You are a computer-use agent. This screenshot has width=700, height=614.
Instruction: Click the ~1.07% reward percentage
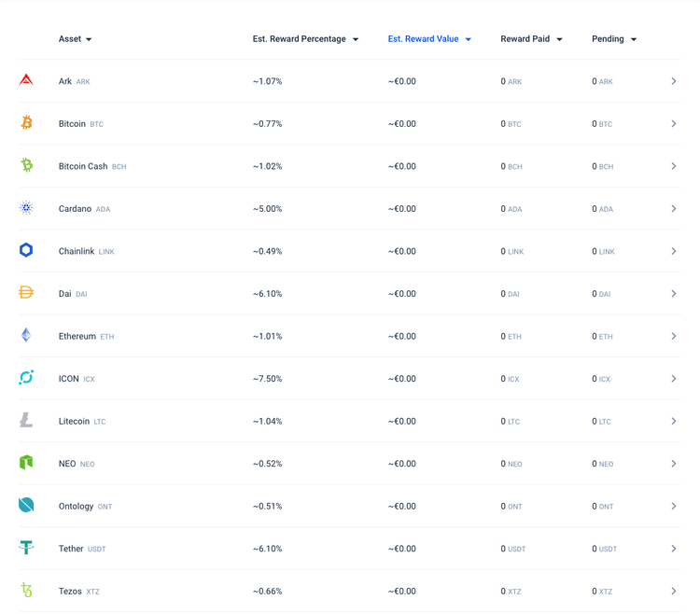pos(268,81)
